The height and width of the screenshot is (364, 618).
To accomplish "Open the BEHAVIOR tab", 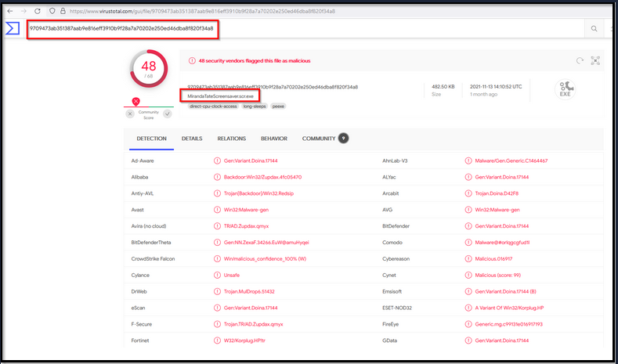I will (x=274, y=139).
